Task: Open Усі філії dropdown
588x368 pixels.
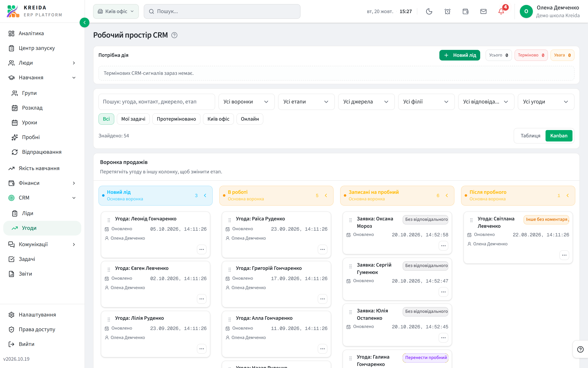Action: (x=426, y=102)
